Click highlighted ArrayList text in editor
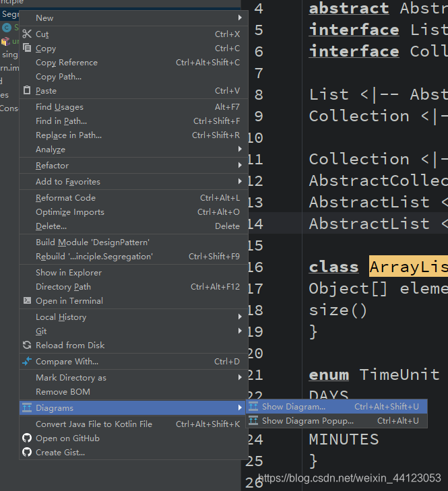 (x=408, y=266)
